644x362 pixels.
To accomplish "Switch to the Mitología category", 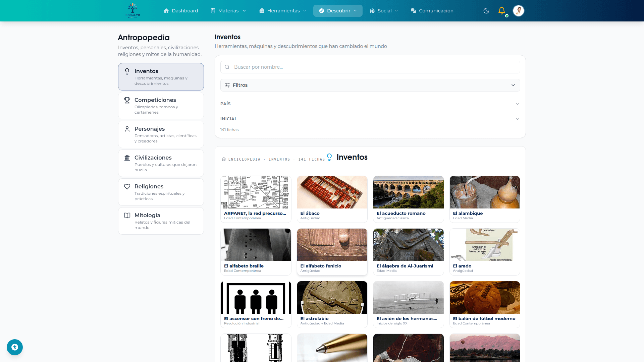I will [x=161, y=221].
